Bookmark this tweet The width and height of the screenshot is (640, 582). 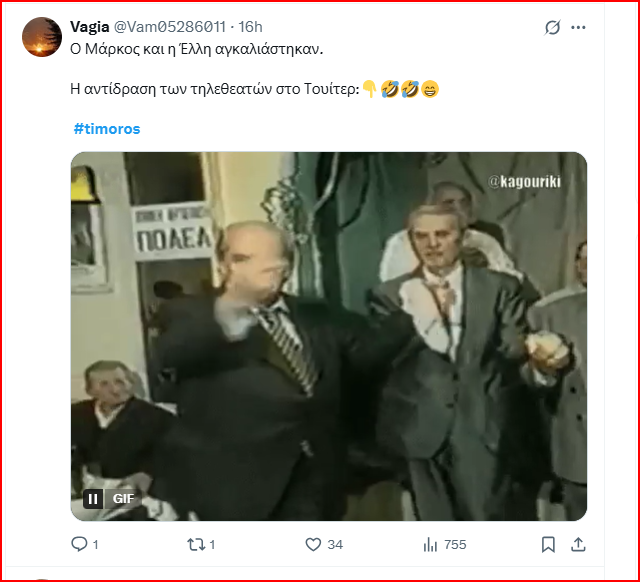(548, 544)
